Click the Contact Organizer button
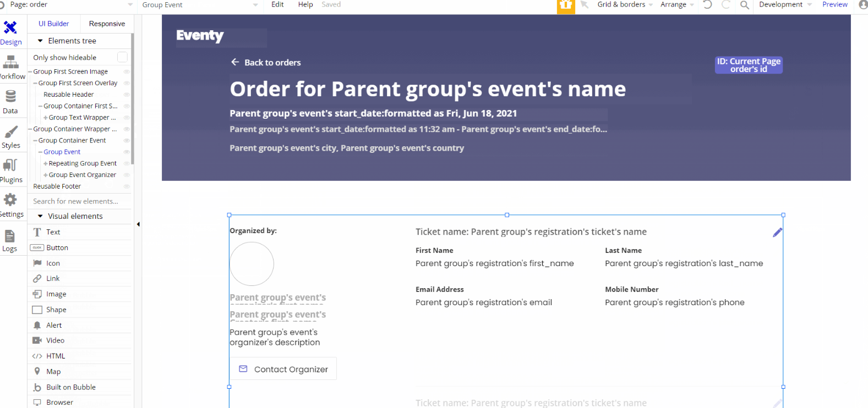The width and height of the screenshot is (868, 408). (x=283, y=369)
